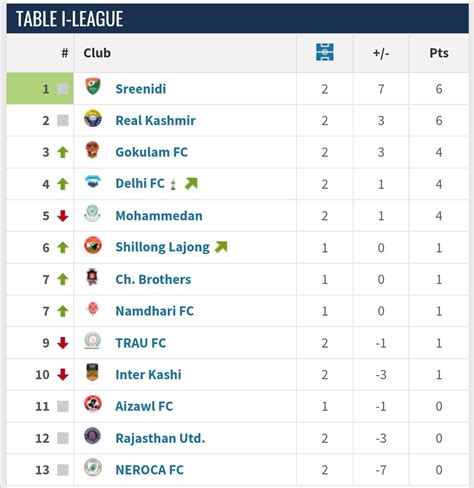This screenshot has width=474, height=488.
Task: Open the Rajasthan Utd. club link
Action: tap(160, 438)
